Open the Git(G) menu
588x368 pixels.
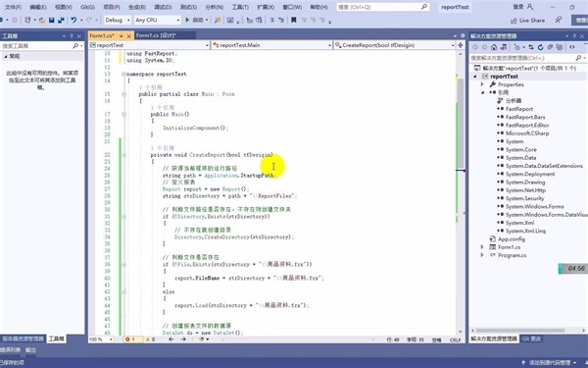(88, 7)
